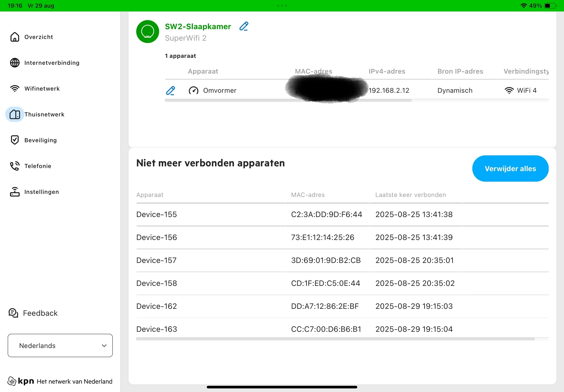Click the Instellingen router icon
This screenshot has height=392, width=564.
[15, 192]
